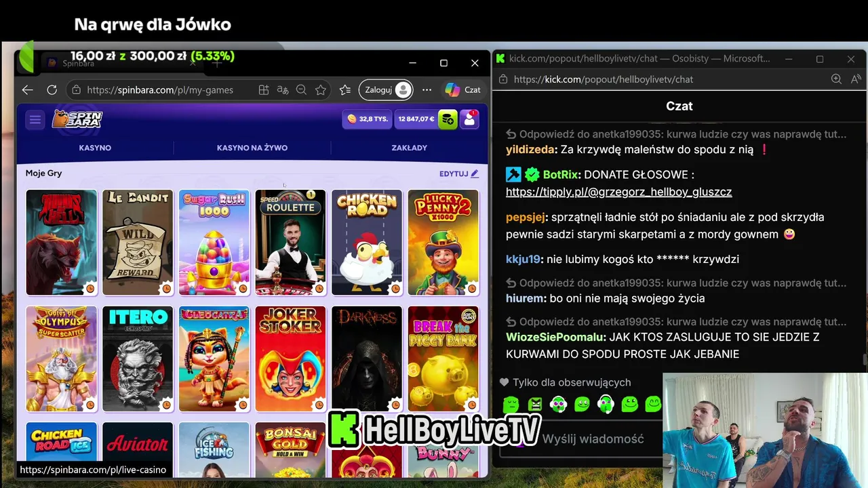Screen dimensions: 868x488
Task: Jump to replied message above hiurem's message
Action: tap(676, 283)
